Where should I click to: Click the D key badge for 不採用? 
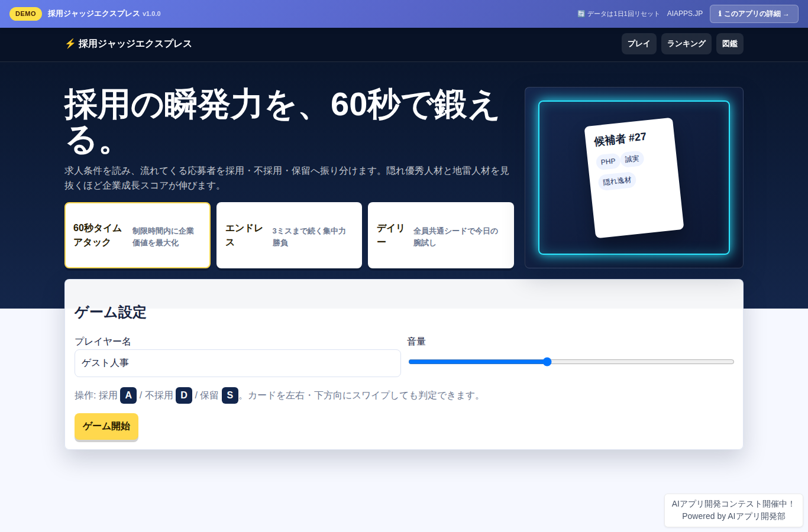tap(184, 395)
